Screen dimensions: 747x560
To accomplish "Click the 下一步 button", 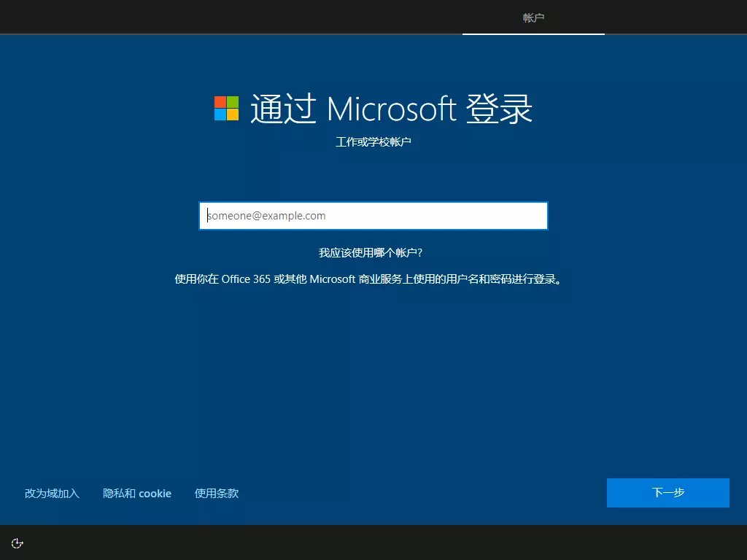I will [668, 492].
